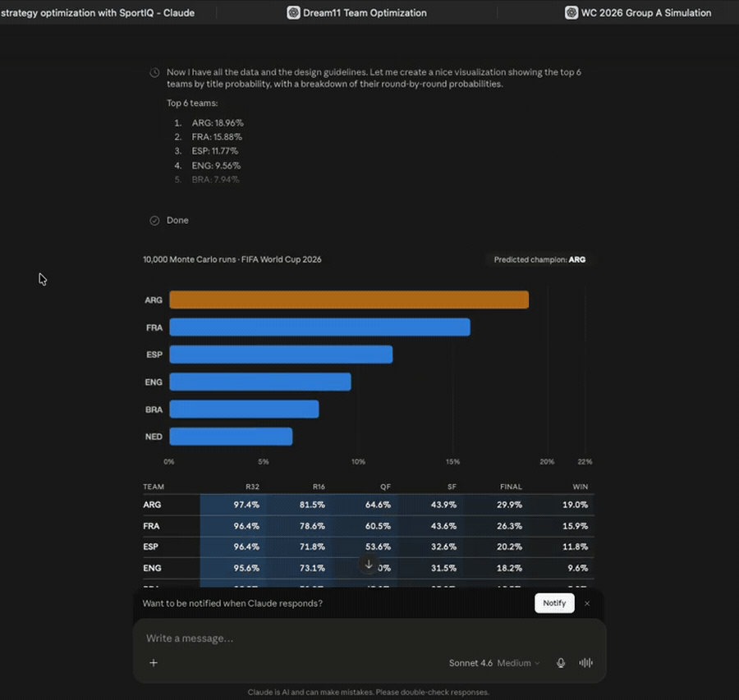The height and width of the screenshot is (700, 739).
Task: Click ESP FINAL cell 20.2%
Action: tap(509, 547)
